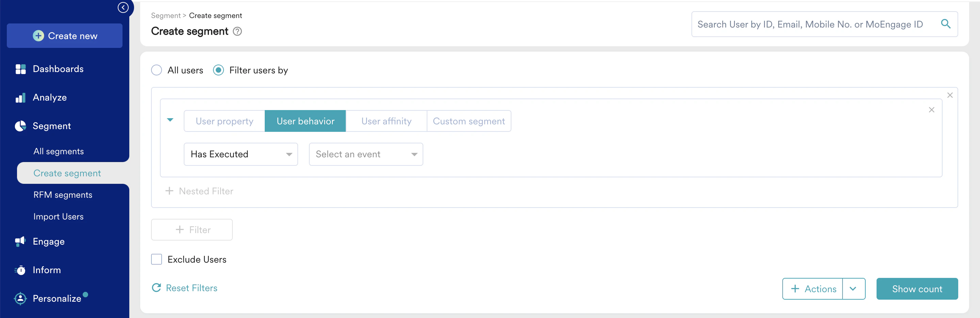Viewport: 980px width, 318px height.
Task: Select the All users radio button
Action: (157, 70)
